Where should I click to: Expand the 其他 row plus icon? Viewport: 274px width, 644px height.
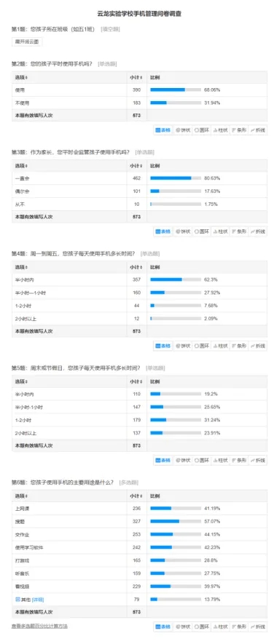coord(17,599)
